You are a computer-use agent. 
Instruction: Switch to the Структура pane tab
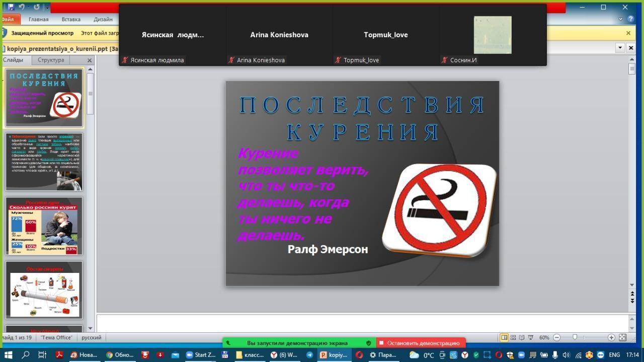51,60
